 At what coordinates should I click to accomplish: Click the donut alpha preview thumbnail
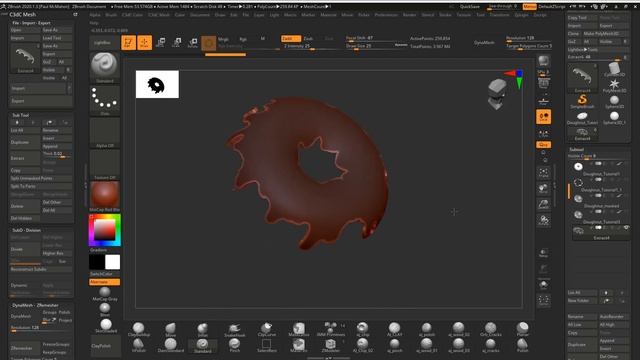point(157,84)
